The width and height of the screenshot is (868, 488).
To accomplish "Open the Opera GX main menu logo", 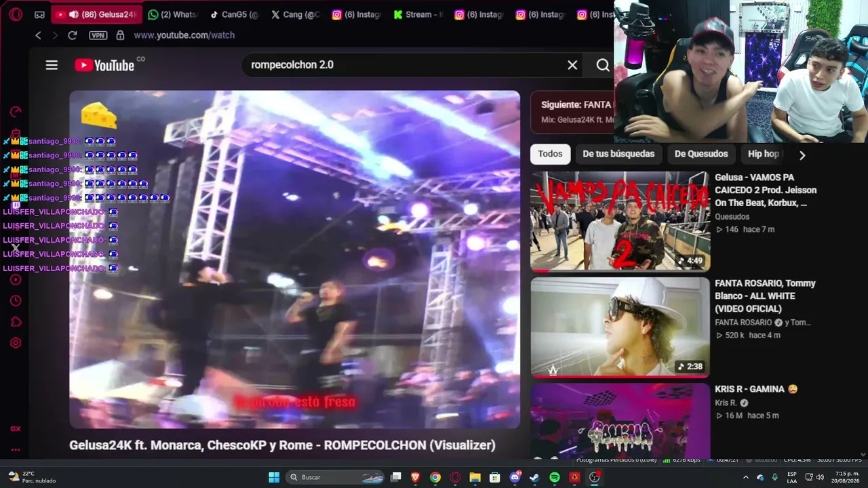I will [16, 14].
